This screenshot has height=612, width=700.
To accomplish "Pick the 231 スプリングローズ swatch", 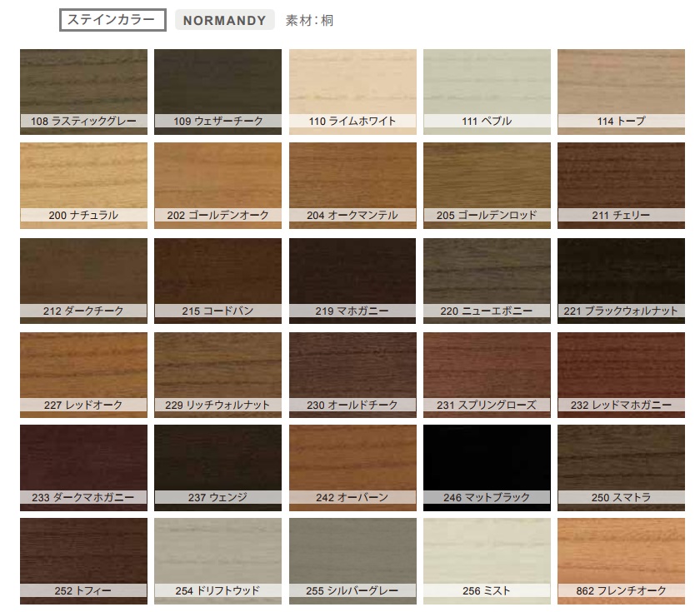I will coord(487,376).
